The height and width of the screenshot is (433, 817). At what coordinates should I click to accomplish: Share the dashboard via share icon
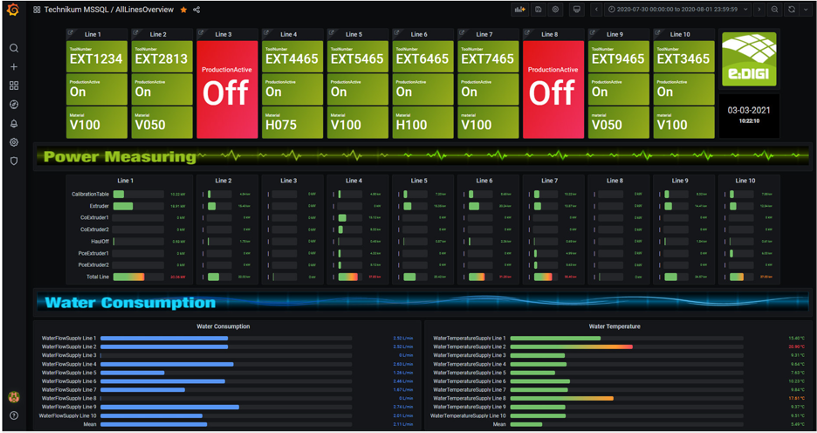[x=196, y=10]
